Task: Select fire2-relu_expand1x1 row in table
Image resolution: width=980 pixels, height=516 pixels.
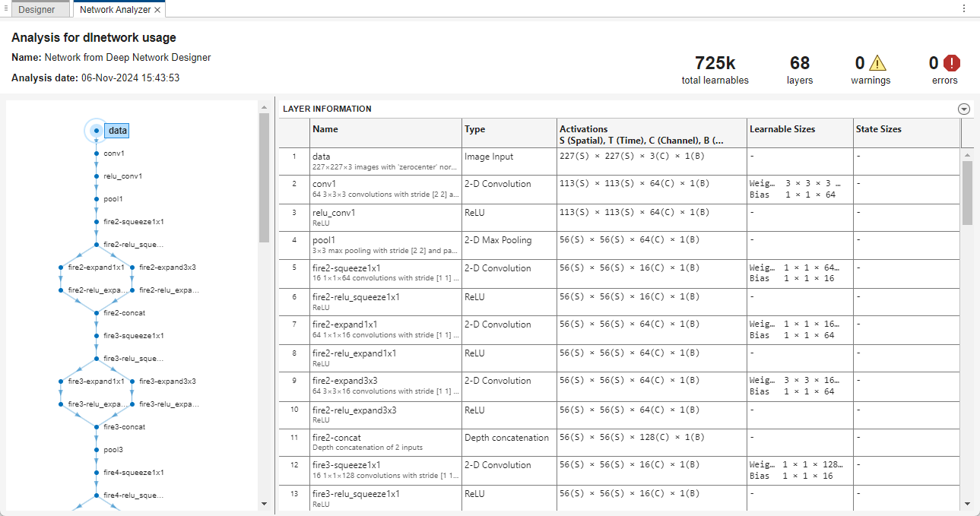Action: click(x=620, y=358)
